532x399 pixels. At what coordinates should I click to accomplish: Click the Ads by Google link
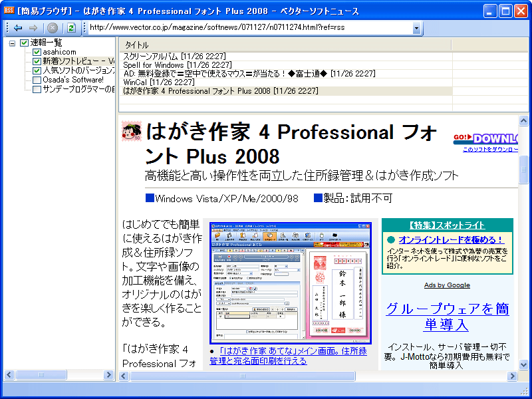[x=447, y=285]
